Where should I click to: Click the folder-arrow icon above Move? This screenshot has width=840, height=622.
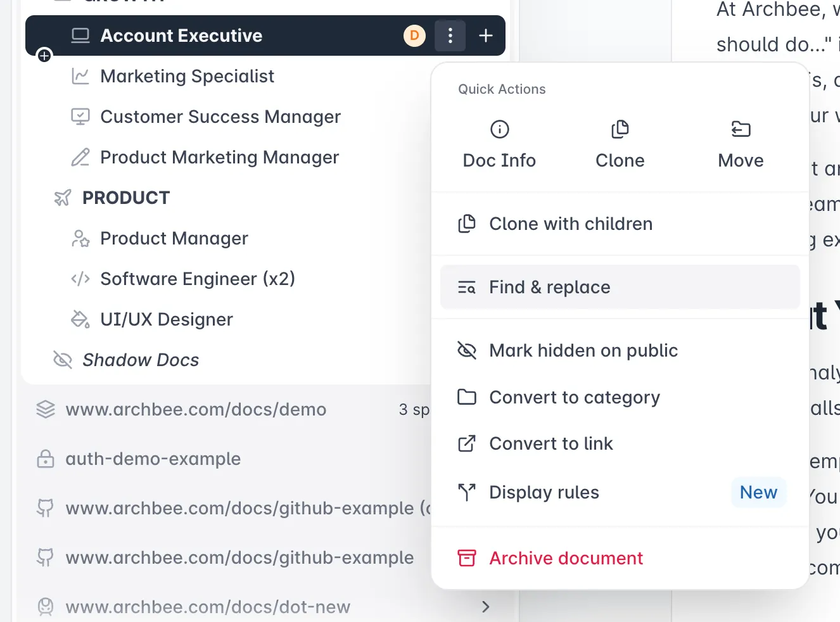741,129
